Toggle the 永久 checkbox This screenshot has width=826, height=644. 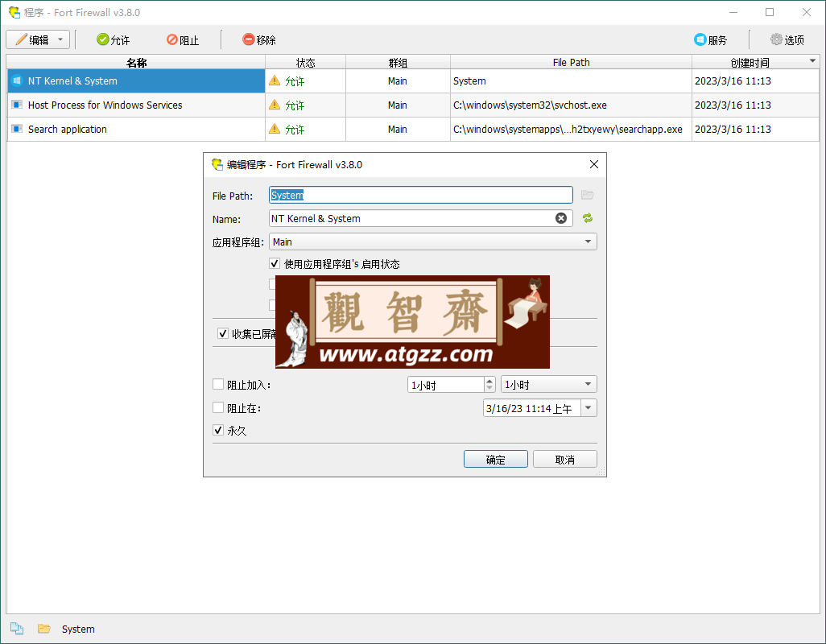[218, 430]
